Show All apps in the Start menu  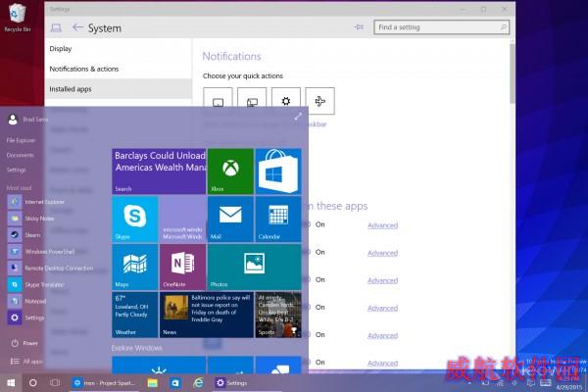(26, 362)
